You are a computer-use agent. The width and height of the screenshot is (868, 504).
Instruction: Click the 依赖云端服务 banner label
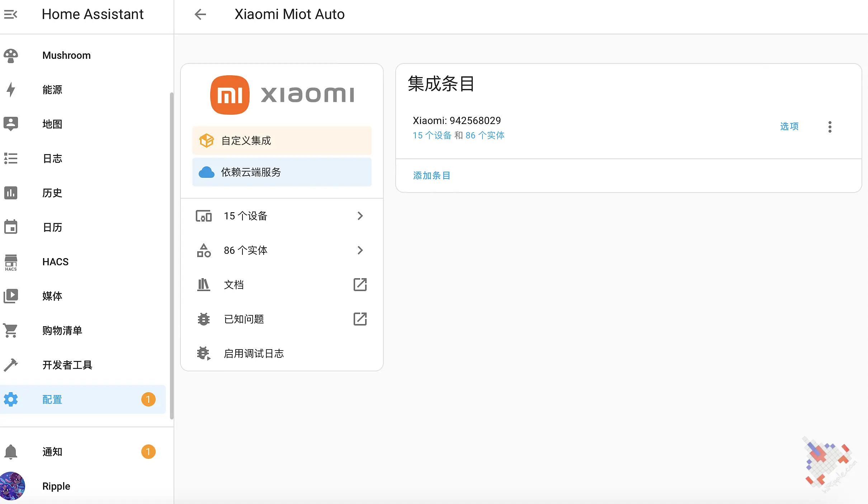[251, 172]
